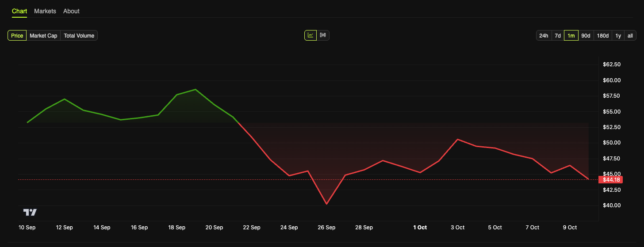
Task: Set time range to 24h
Action: pos(544,36)
